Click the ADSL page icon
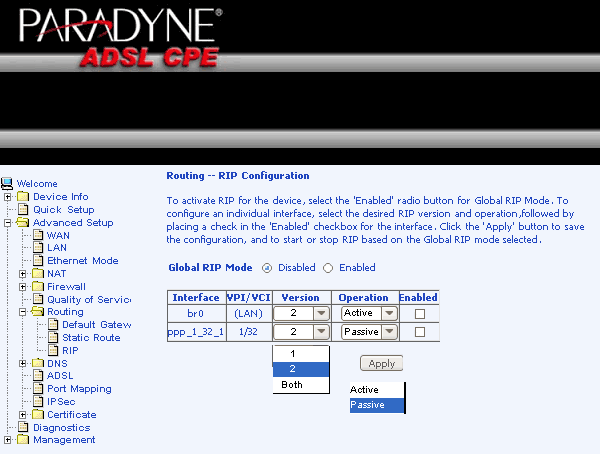Viewport: 600px width, 454px height. tap(38, 376)
